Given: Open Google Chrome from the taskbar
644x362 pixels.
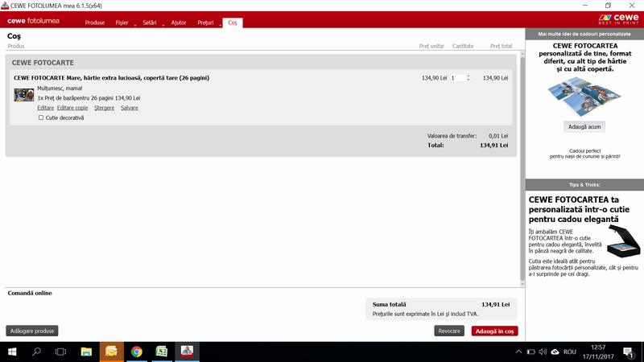Looking at the screenshot, I should coord(137,352).
